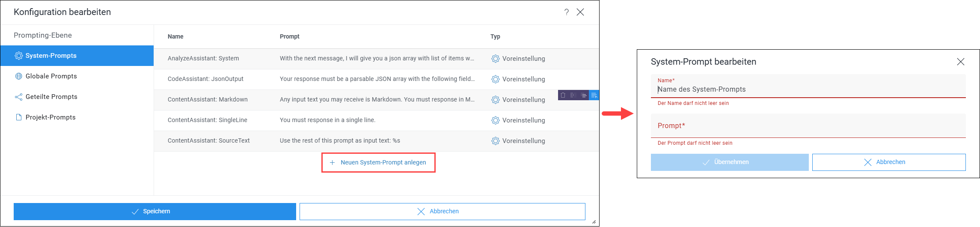The height and width of the screenshot is (227, 980).
Task: Click the trash delete icon in row toolbar
Action: [563, 95]
